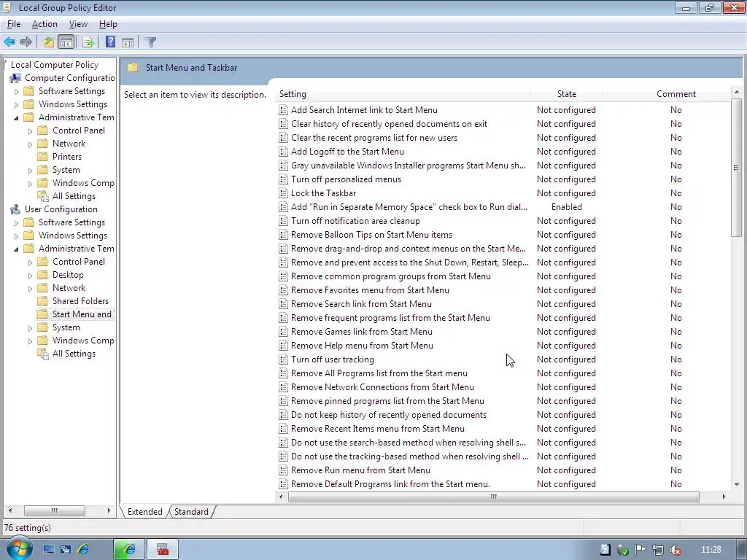Select 'Remove Run menu from Start Menu'
This screenshot has width=747, height=560.
pyautogui.click(x=360, y=470)
